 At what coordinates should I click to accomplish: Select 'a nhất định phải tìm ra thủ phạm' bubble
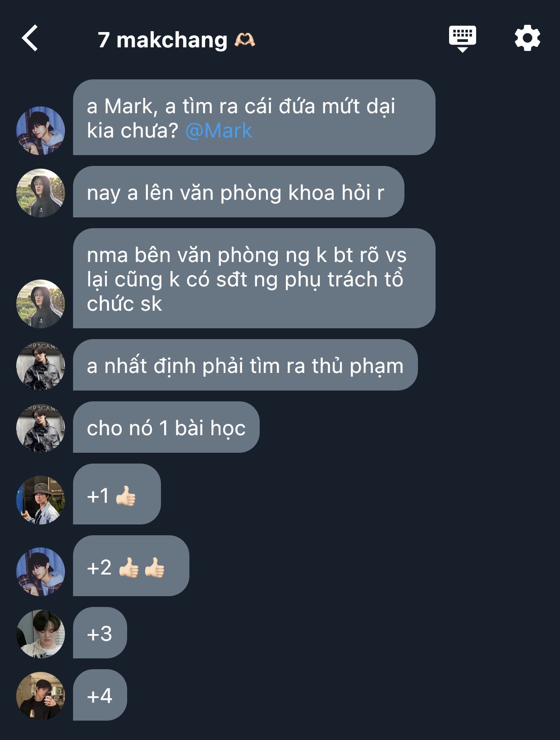[245, 365]
